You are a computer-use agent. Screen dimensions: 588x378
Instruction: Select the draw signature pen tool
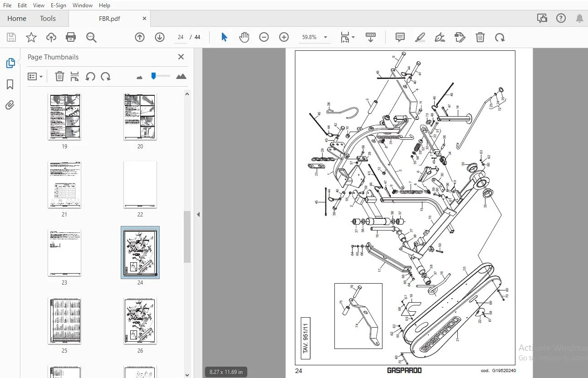(440, 37)
